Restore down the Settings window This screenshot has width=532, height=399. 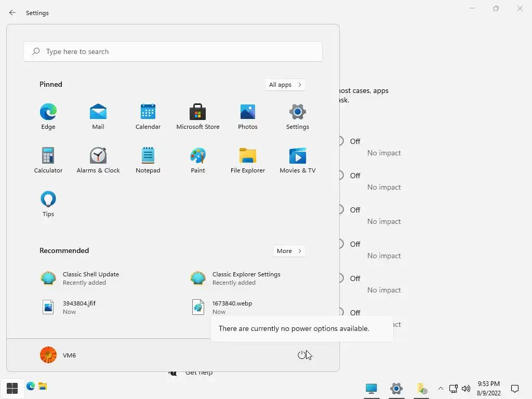[496, 8]
